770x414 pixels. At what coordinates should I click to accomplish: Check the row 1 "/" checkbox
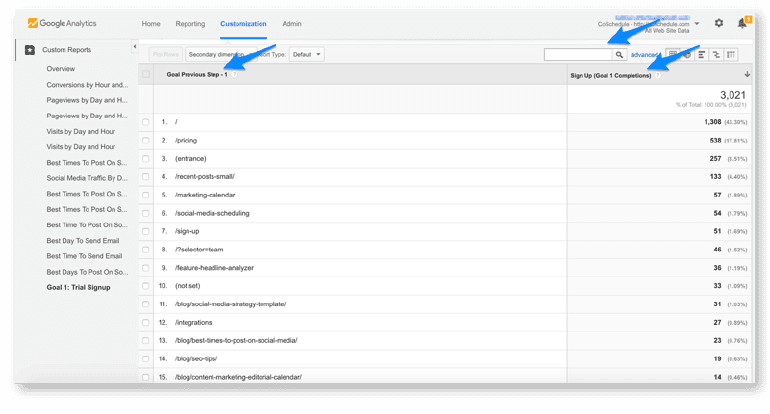pos(146,122)
